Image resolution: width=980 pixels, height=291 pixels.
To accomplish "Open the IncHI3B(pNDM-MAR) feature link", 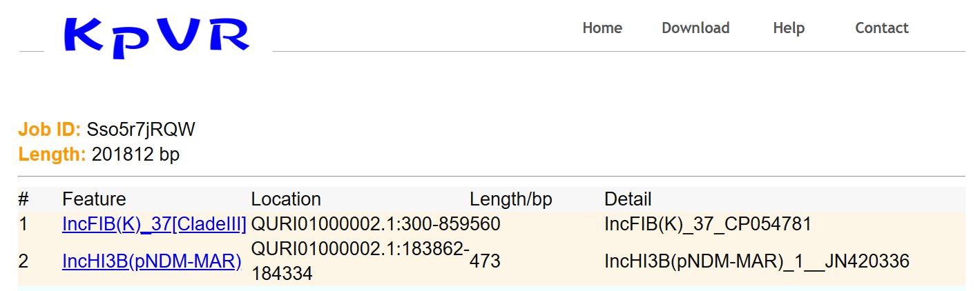I will click(151, 261).
